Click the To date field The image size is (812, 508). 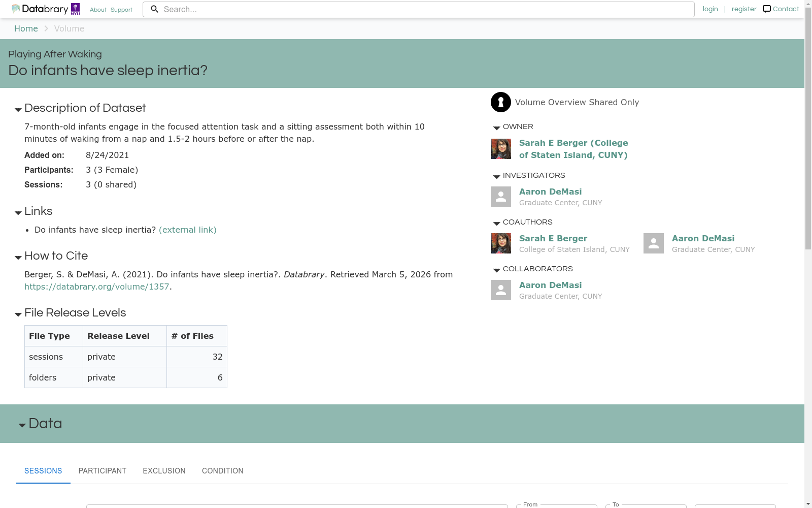point(646,506)
